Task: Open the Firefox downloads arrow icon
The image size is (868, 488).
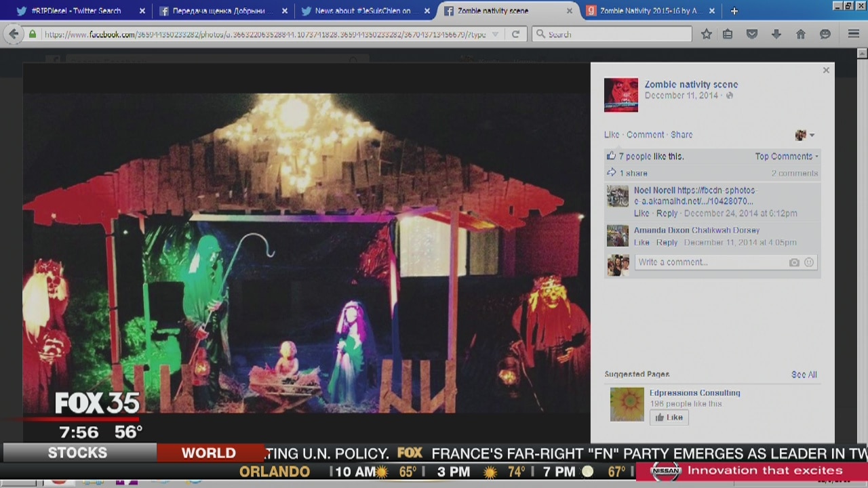Action: [x=776, y=34]
